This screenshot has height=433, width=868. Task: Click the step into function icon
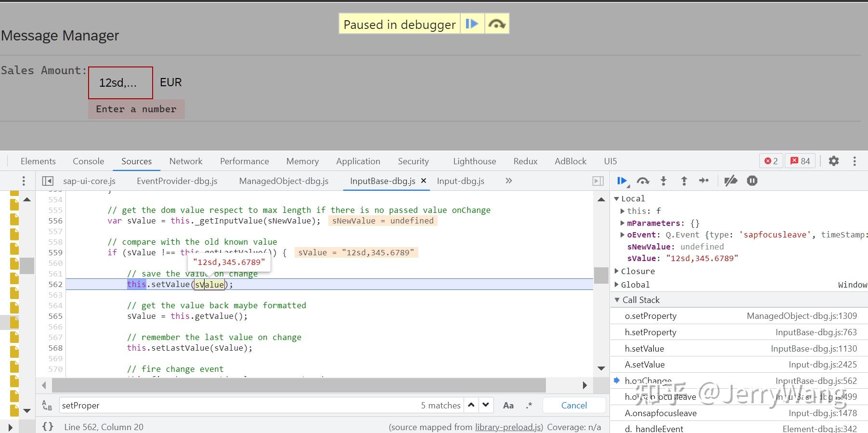(x=663, y=181)
